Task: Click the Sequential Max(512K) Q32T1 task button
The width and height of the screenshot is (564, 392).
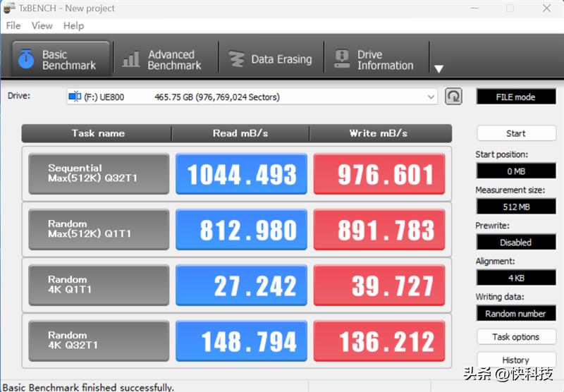Action: pyautogui.click(x=99, y=173)
